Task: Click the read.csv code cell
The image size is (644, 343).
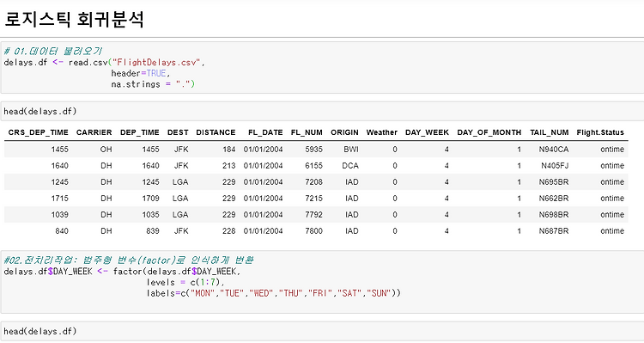Action: click(322, 67)
